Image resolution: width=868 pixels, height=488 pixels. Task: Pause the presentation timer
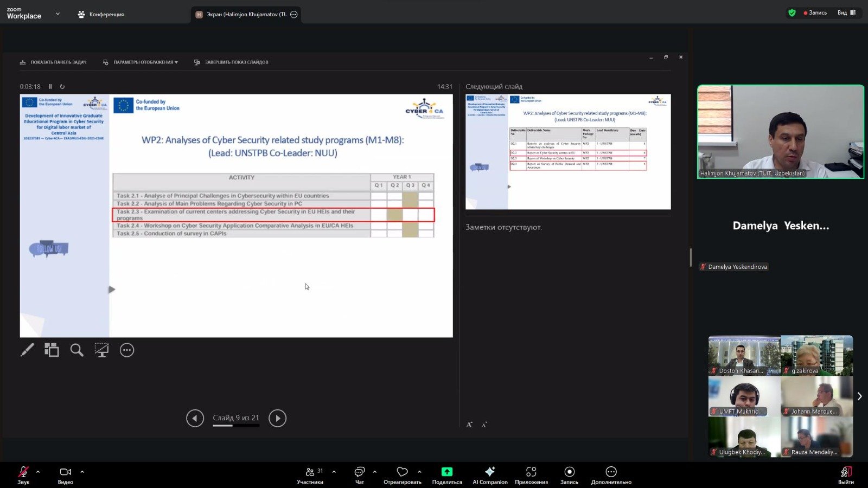click(50, 87)
